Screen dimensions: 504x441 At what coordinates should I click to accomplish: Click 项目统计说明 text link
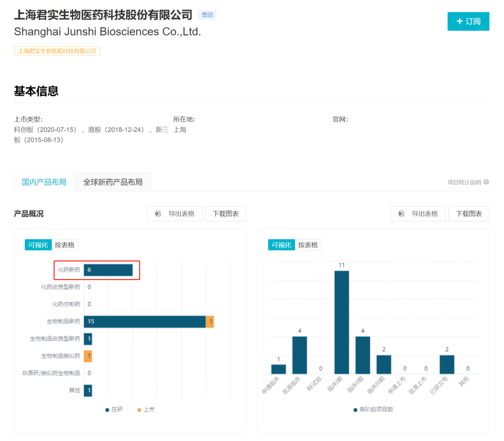click(x=464, y=182)
